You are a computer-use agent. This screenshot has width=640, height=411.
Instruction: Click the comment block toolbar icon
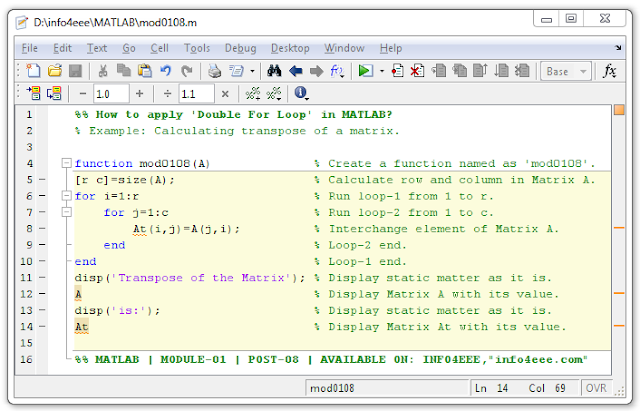236,71
